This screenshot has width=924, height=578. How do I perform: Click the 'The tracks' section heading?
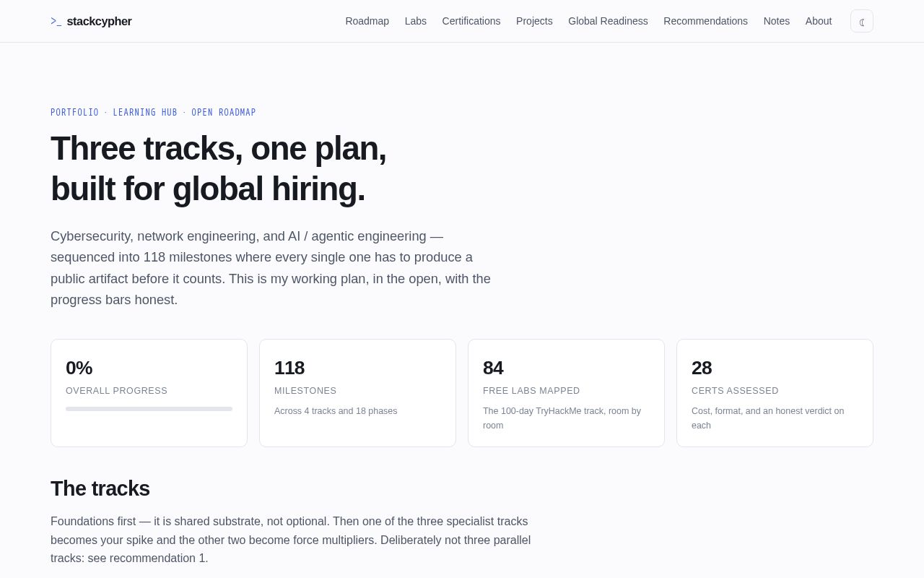pyautogui.click(x=100, y=488)
